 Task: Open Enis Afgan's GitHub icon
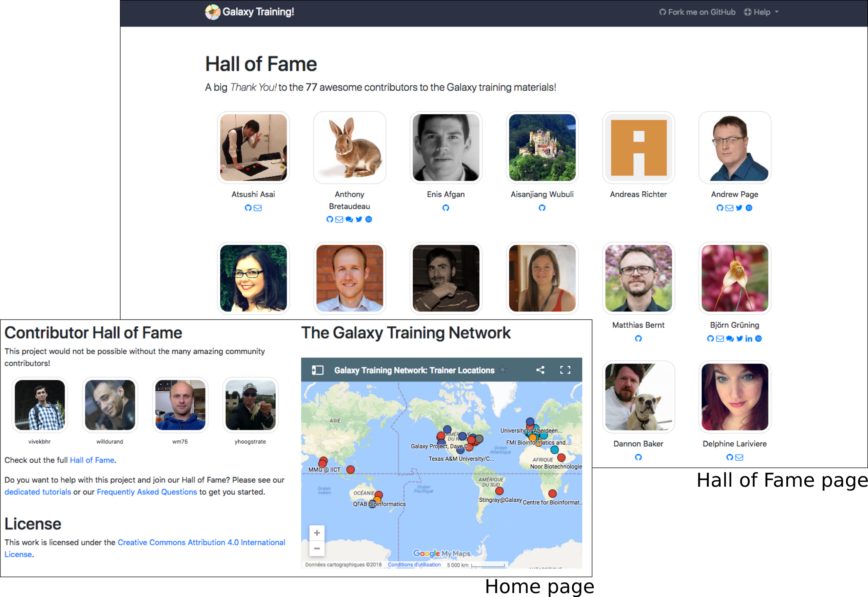point(446,208)
